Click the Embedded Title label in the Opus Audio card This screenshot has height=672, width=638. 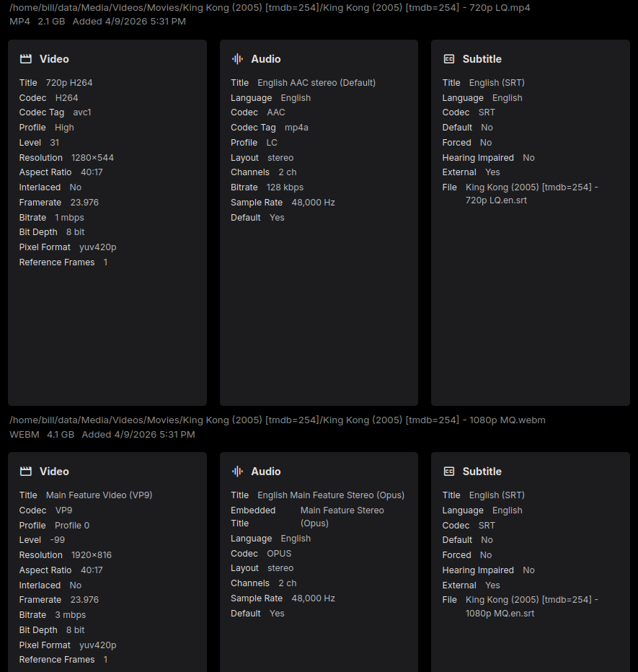pyautogui.click(x=253, y=517)
